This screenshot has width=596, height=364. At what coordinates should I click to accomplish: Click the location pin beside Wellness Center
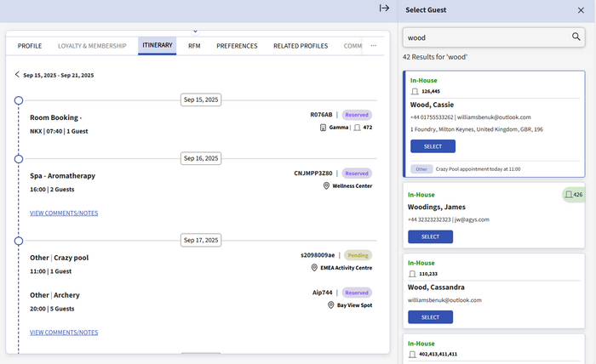[x=326, y=185]
